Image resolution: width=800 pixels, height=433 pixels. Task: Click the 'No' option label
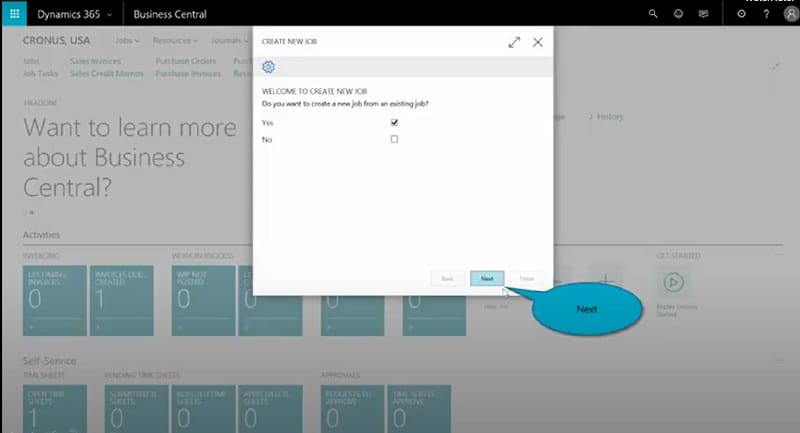coord(267,139)
